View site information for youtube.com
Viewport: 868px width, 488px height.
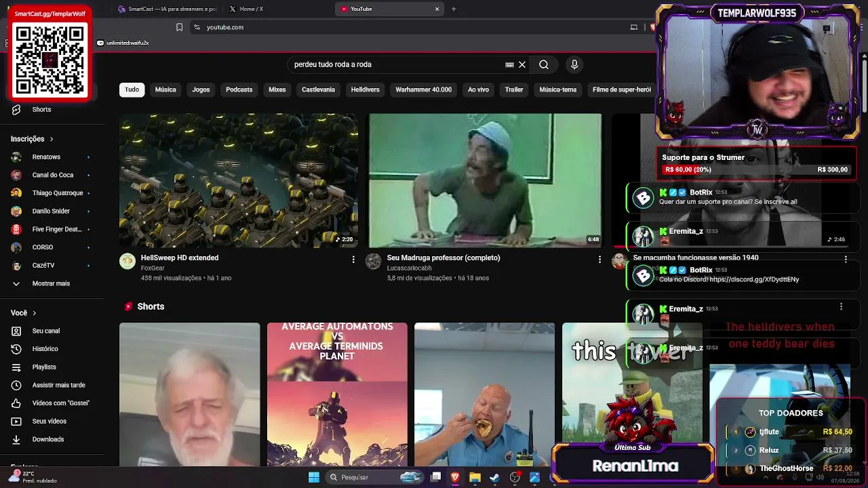click(197, 27)
